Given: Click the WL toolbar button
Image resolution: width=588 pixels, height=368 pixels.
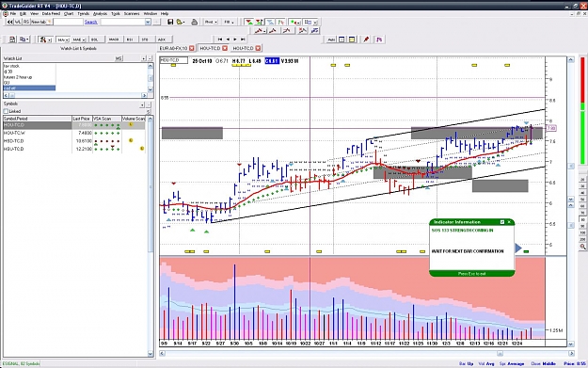Looking at the screenshot, I should click(18, 23).
